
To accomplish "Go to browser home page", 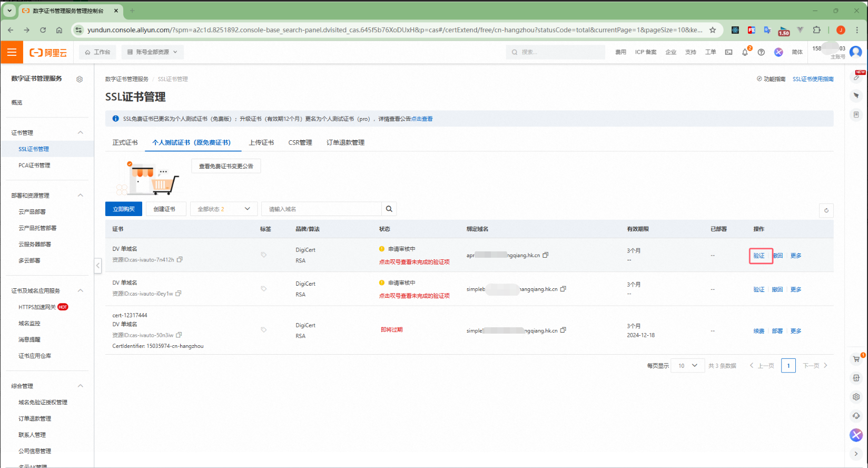I will click(59, 30).
